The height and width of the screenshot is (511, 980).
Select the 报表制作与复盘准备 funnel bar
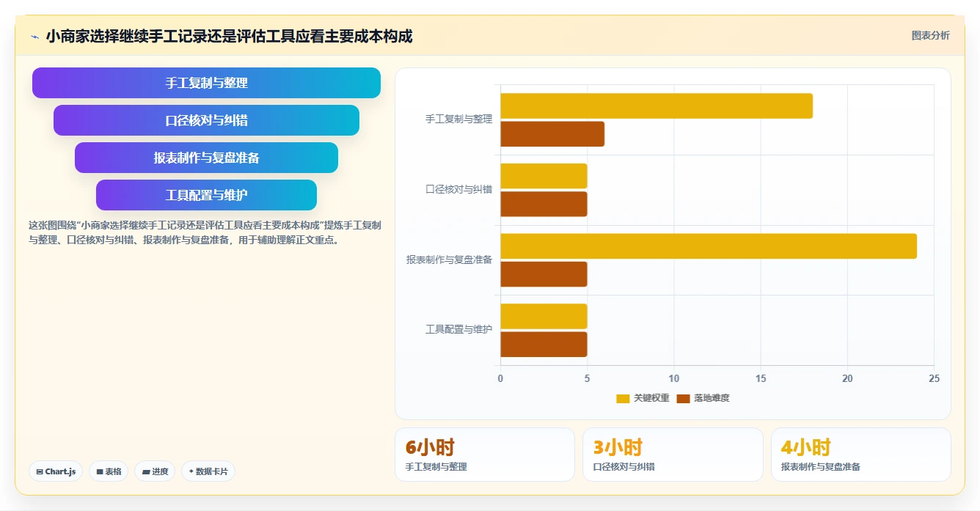click(206, 158)
